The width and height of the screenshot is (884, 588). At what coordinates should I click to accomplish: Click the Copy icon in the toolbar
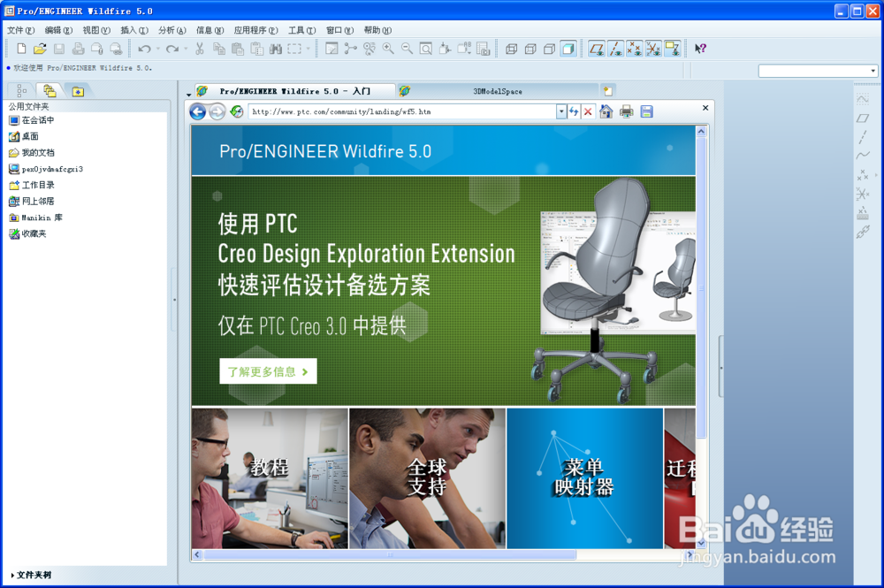(218, 49)
